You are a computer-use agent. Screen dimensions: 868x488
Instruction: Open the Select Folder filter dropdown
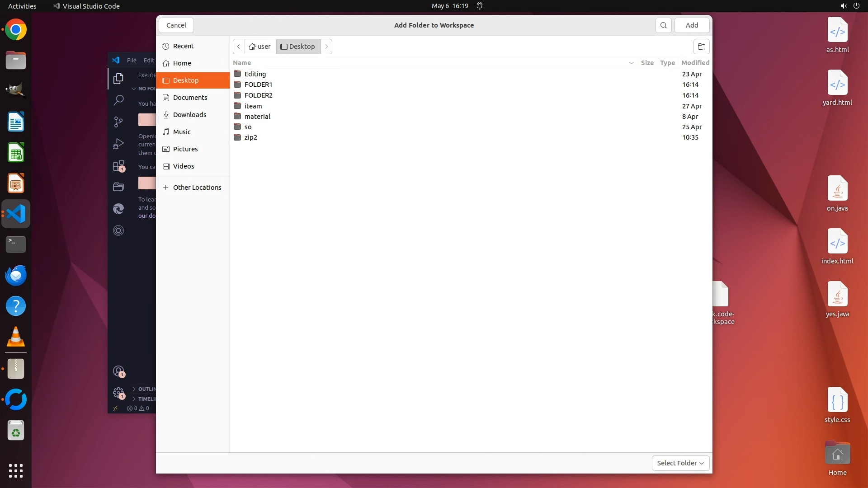pyautogui.click(x=680, y=463)
